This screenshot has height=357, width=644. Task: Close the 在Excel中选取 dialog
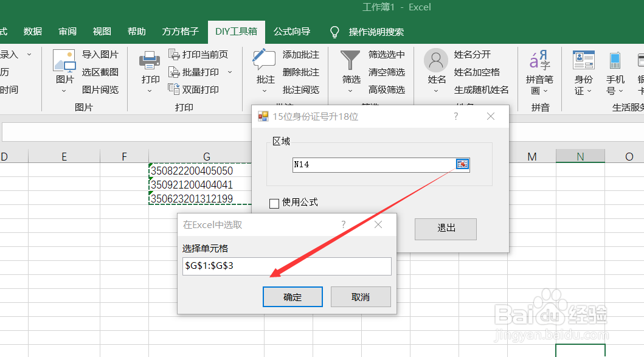point(378,224)
